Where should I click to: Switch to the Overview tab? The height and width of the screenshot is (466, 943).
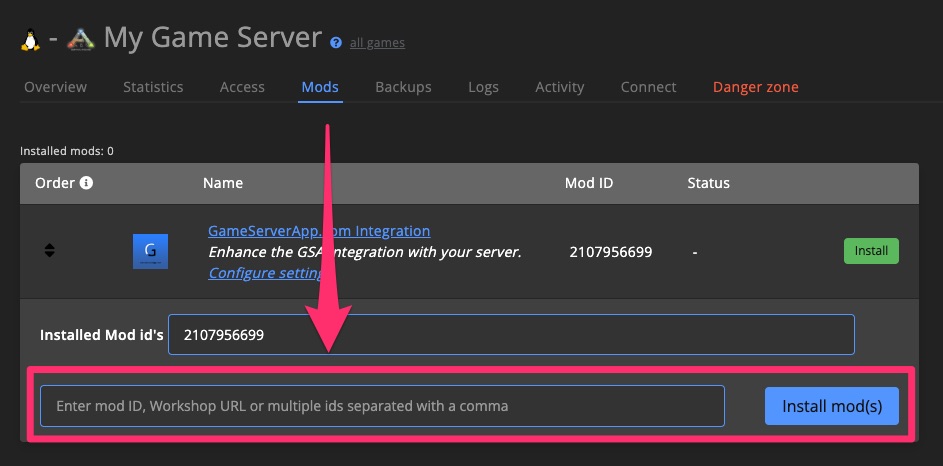(x=55, y=87)
